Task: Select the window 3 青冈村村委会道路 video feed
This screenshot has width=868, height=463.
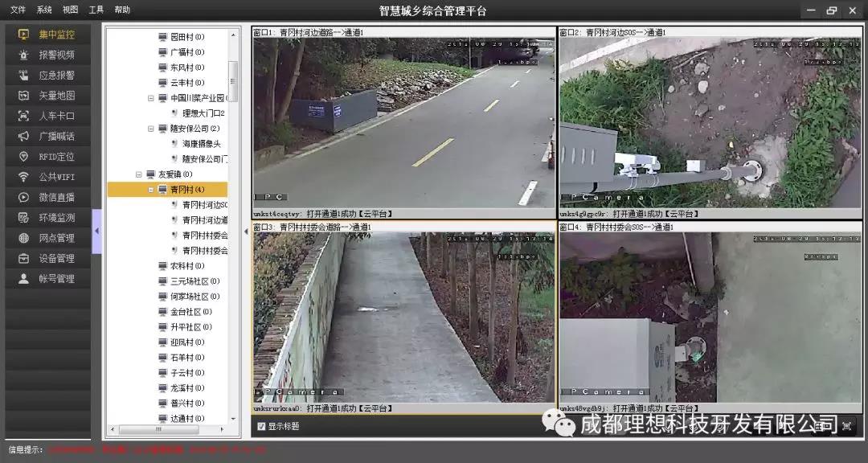Action: 404,318
